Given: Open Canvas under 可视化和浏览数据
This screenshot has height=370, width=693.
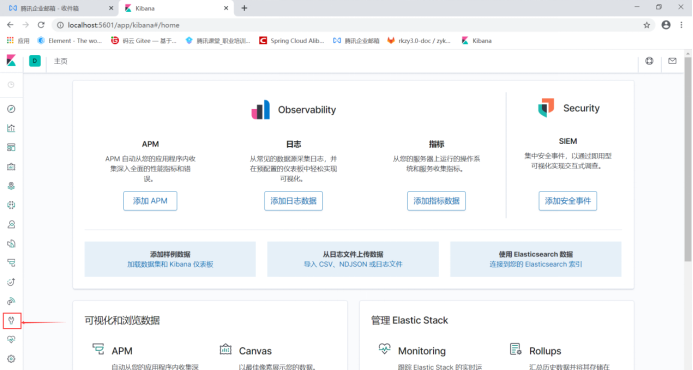Looking at the screenshot, I should 255,351.
